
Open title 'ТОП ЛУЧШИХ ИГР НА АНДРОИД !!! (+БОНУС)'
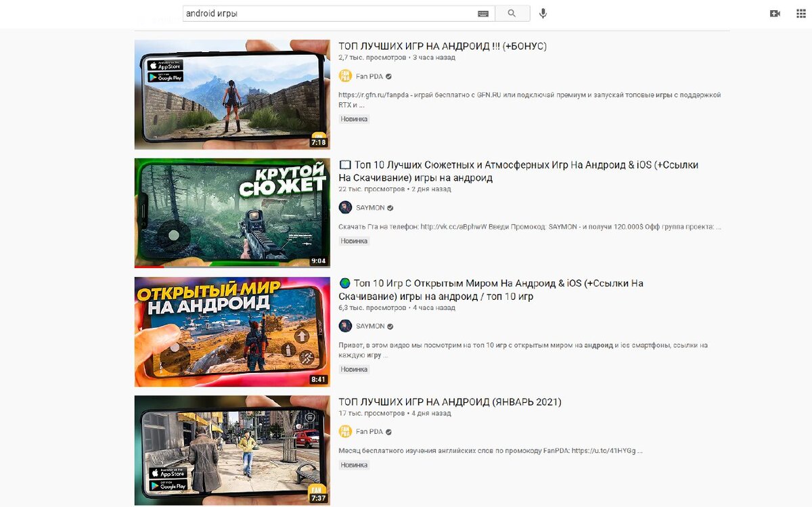coord(443,46)
